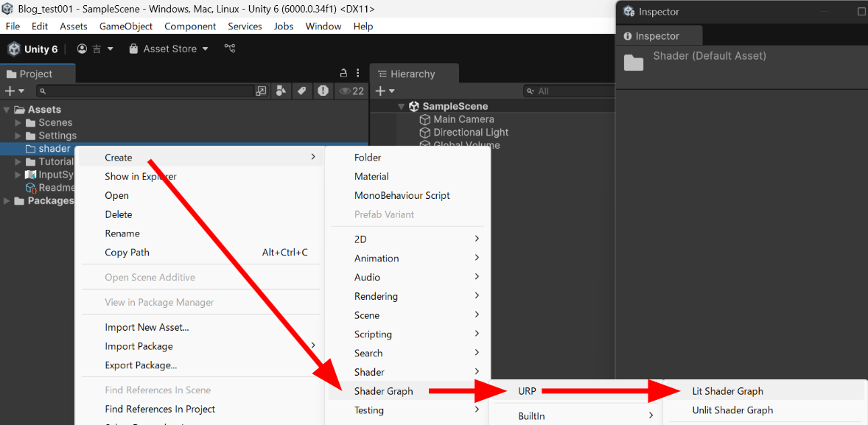Open the Jobs menu
868x425 pixels.
tap(284, 26)
